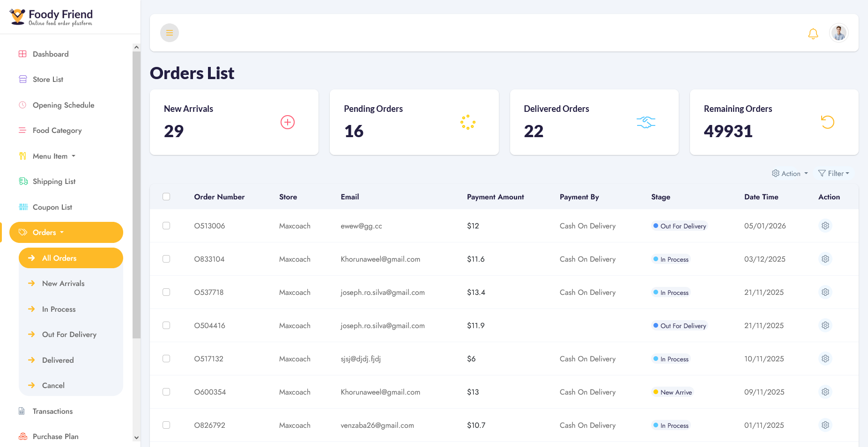Screen dimensions: 868x447
Task: Expand the Action dropdown above the table
Action: pyautogui.click(x=790, y=173)
